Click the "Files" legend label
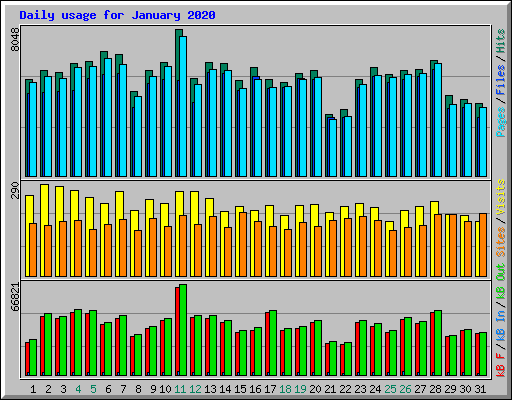This screenshot has width=512, height=400. click(500, 80)
